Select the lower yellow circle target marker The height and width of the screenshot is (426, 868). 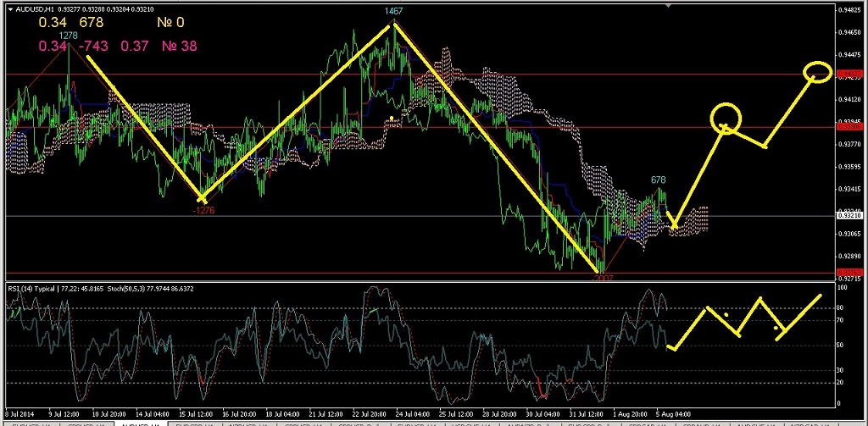point(726,118)
